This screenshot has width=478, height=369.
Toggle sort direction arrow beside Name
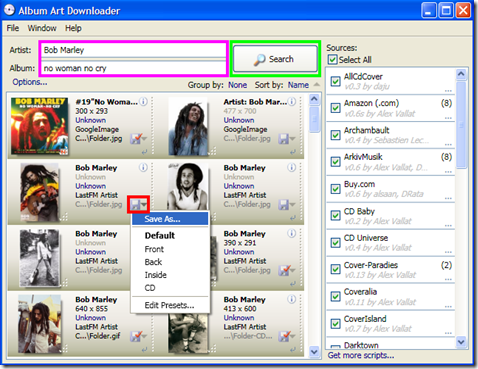(317, 85)
